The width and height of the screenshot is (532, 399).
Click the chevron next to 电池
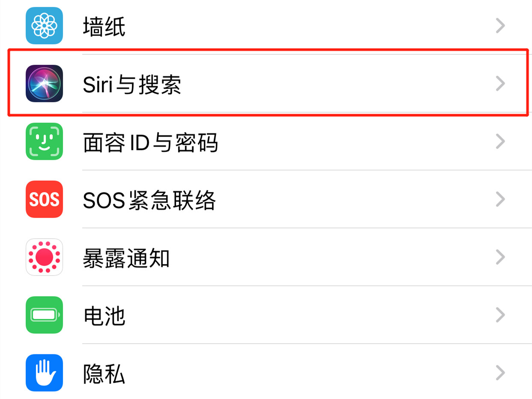pos(500,315)
